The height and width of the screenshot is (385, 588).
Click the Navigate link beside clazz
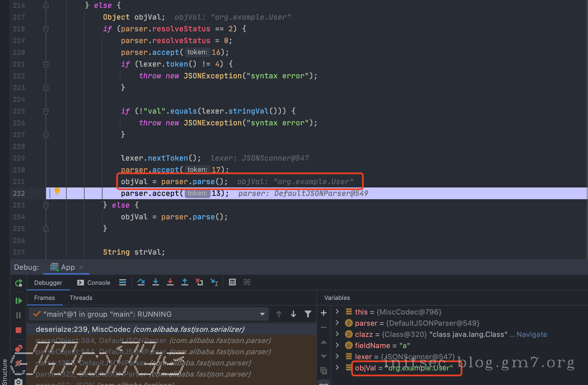point(531,334)
